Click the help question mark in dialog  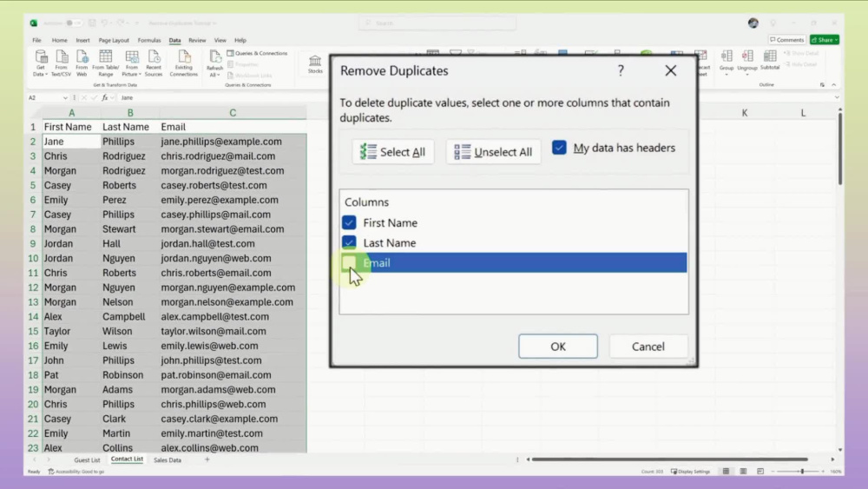[x=621, y=71]
